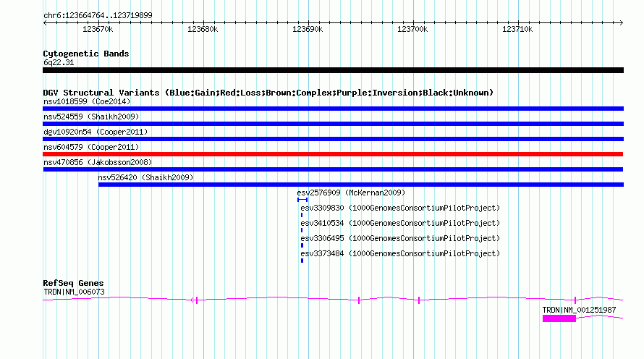Viewport: 644px width, 359px height.
Task: Click the nsv1018599 (Coe2014) label
Action: pos(87,101)
